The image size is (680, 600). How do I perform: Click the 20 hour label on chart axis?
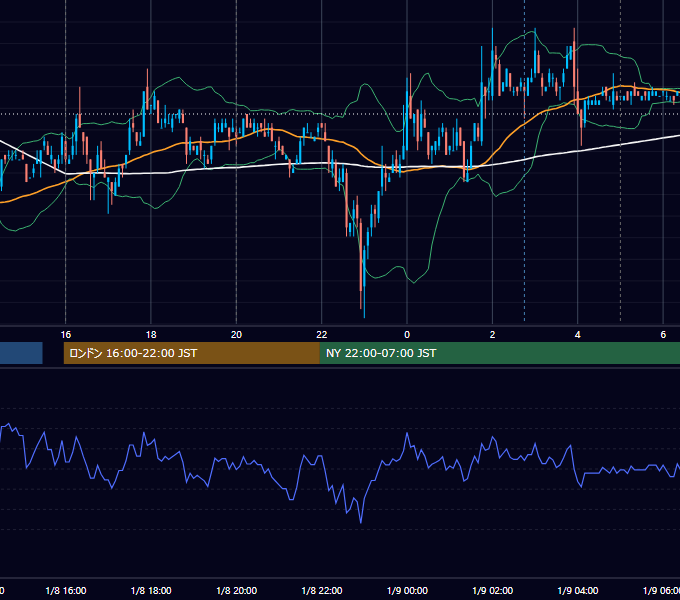pyautogui.click(x=236, y=335)
